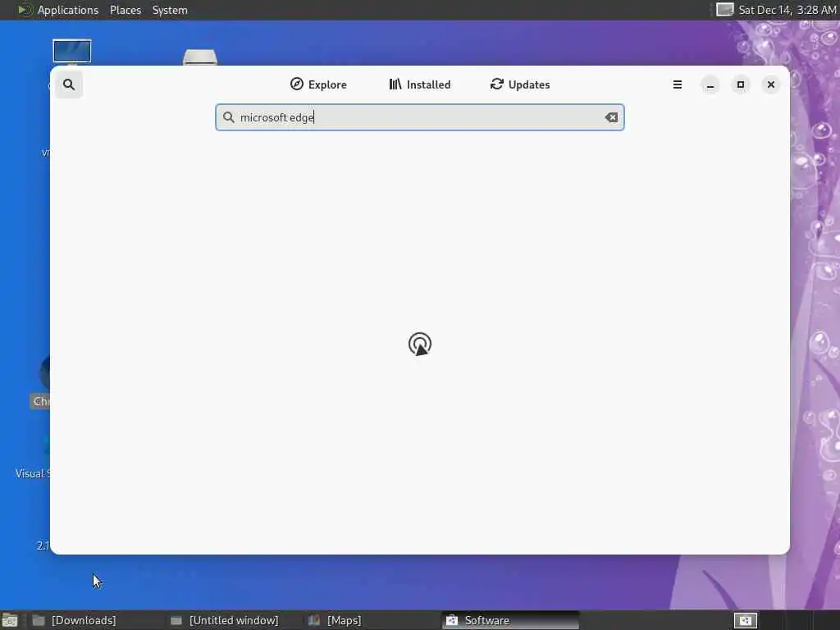The image size is (840, 630).
Task: Open the Software hamburger menu
Action: (x=677, y=84)
